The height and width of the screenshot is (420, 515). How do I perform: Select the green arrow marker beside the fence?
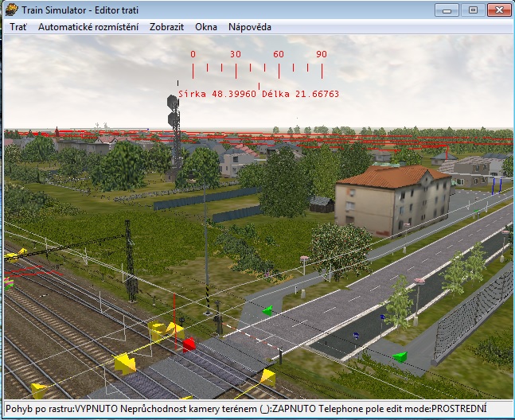tap(400, 356)
